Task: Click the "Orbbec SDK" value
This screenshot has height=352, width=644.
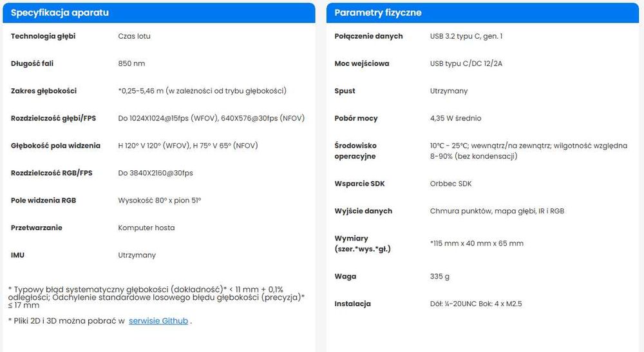Action: 451,184
